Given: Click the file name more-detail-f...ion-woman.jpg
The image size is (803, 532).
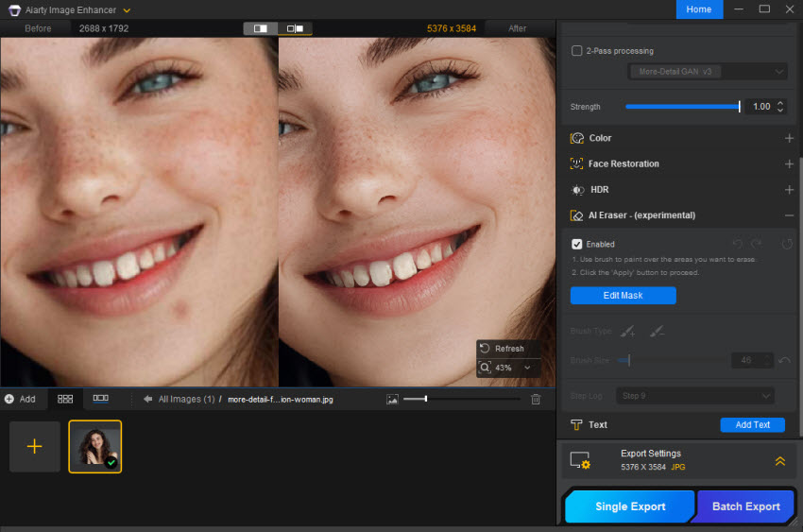Looking at the screenshot, I should click(281, 400).
